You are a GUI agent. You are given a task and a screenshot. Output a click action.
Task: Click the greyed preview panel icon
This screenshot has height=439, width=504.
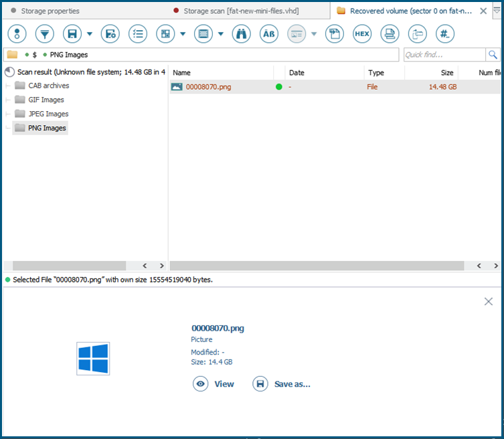(297, 33)
